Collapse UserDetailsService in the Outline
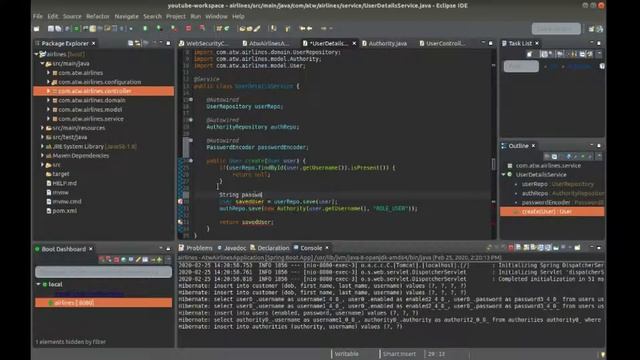The image size is (640, 360). point(503,175)
